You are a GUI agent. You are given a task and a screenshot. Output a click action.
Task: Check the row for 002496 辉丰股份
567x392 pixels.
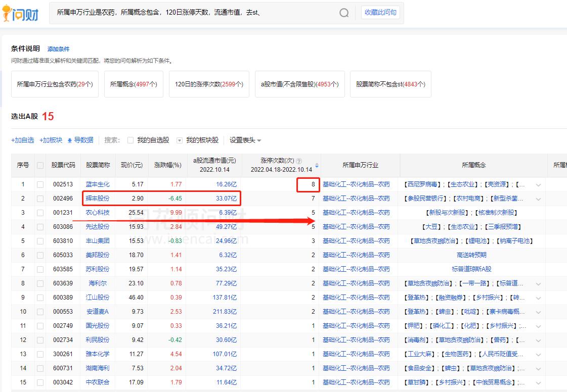(40, 199)
